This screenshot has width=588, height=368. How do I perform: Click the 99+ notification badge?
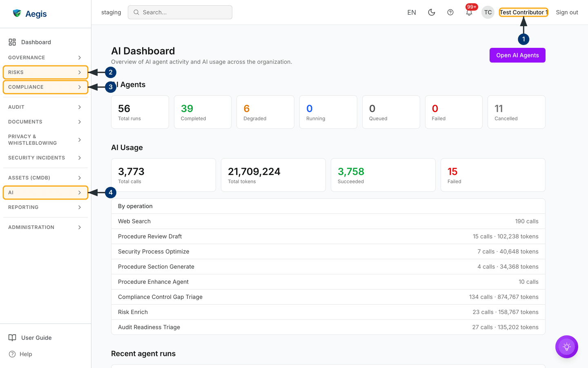472,7
